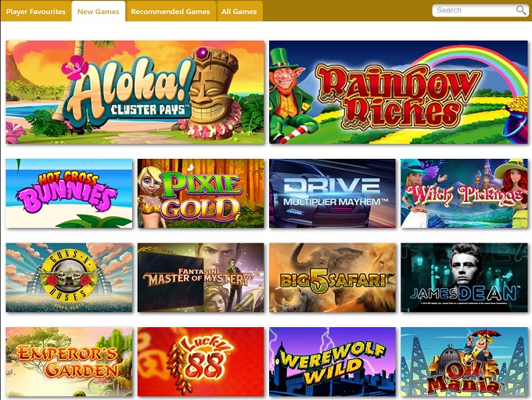The image size is (532, 400).
Task: Launch the James Dean game tile
Action: 465,277
